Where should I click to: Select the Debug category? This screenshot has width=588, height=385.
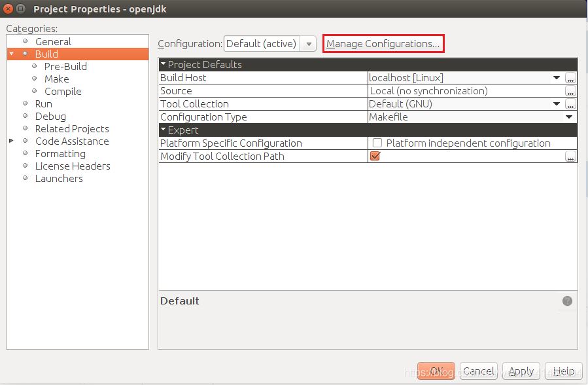click(x=50, y=117)
